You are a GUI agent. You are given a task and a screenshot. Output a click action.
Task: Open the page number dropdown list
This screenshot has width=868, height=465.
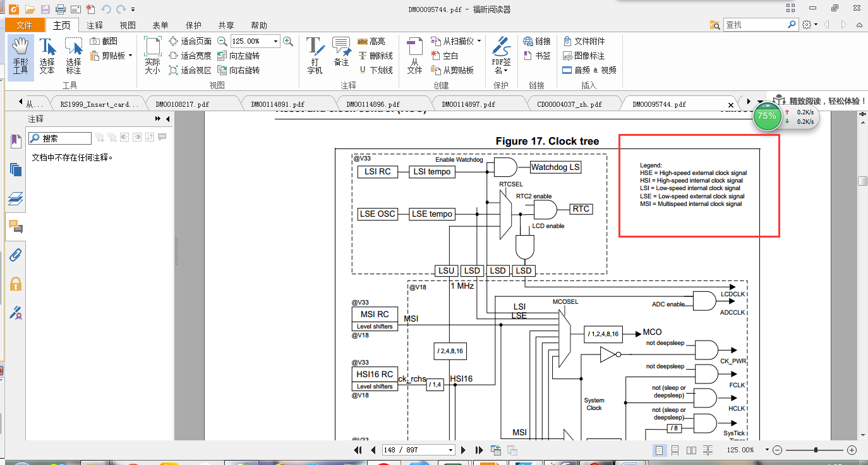[x=450, y=450]
